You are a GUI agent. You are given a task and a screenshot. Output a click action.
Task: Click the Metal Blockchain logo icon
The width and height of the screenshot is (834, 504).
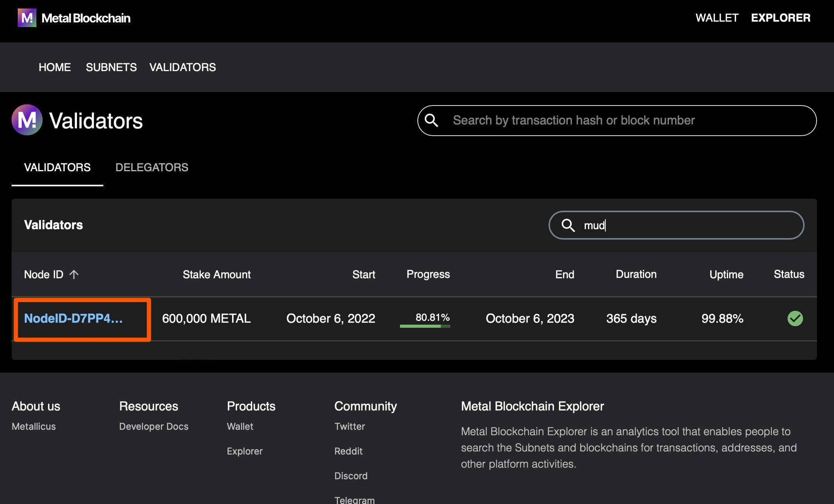click(x=27, y=18)
